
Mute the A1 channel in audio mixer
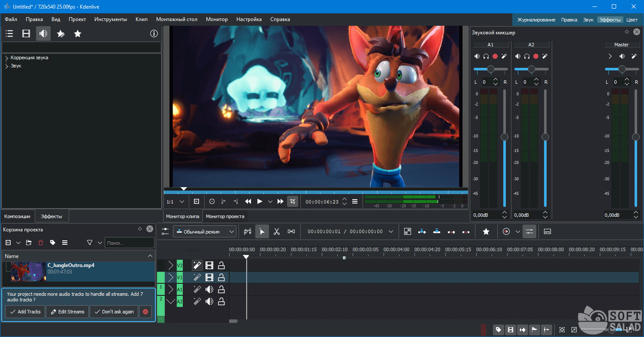477,56
